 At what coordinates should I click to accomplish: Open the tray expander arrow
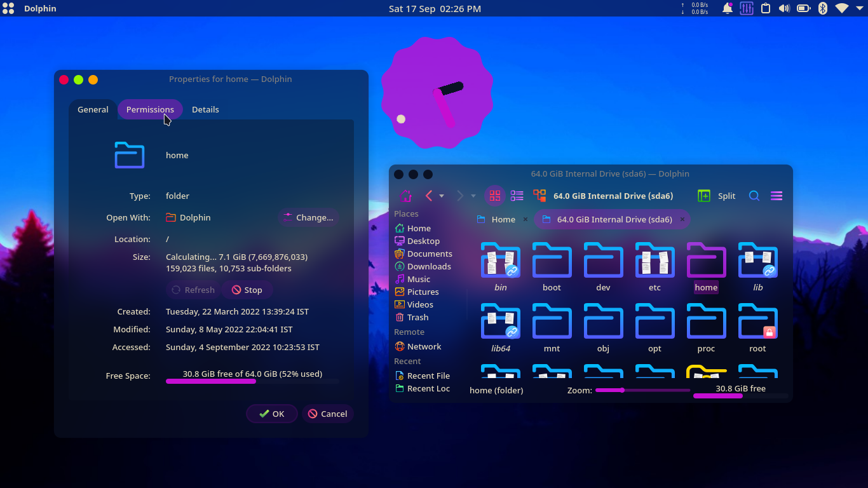(860, 8)
